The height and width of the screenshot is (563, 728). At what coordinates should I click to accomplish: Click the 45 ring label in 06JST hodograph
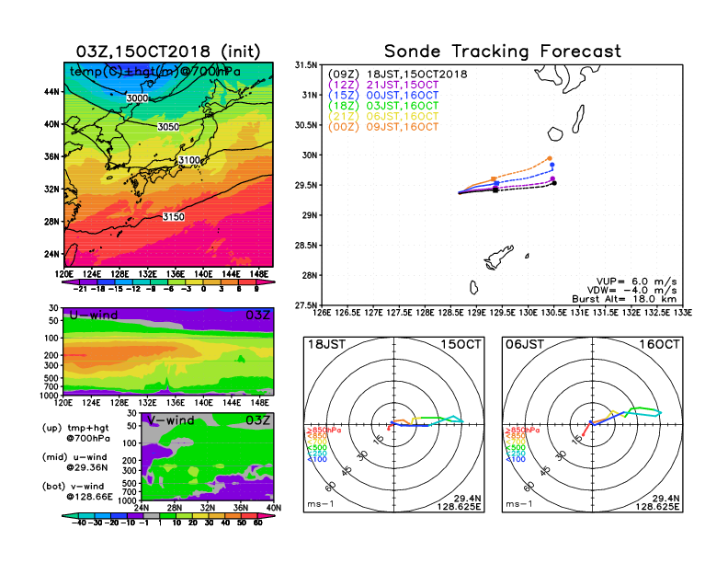click(545, 470)
